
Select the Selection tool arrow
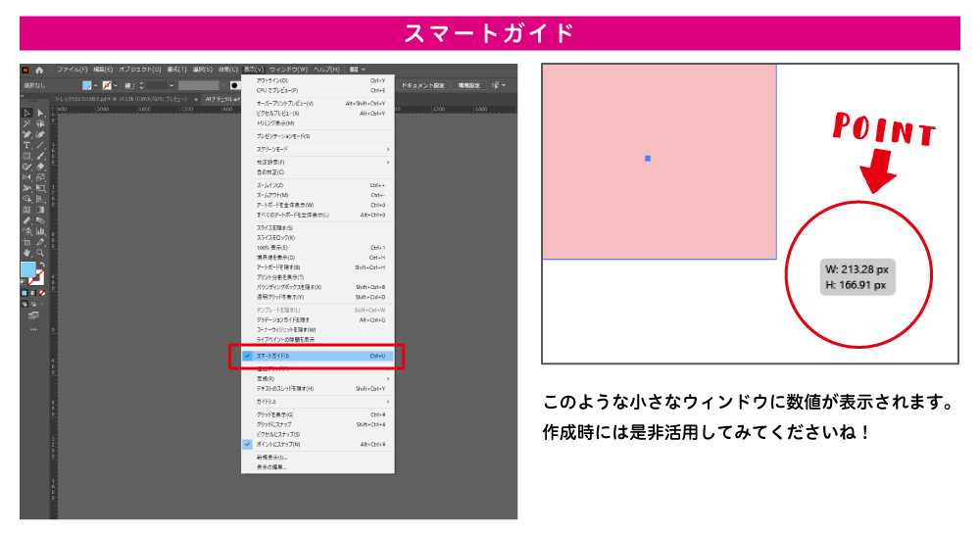(27, 113)
